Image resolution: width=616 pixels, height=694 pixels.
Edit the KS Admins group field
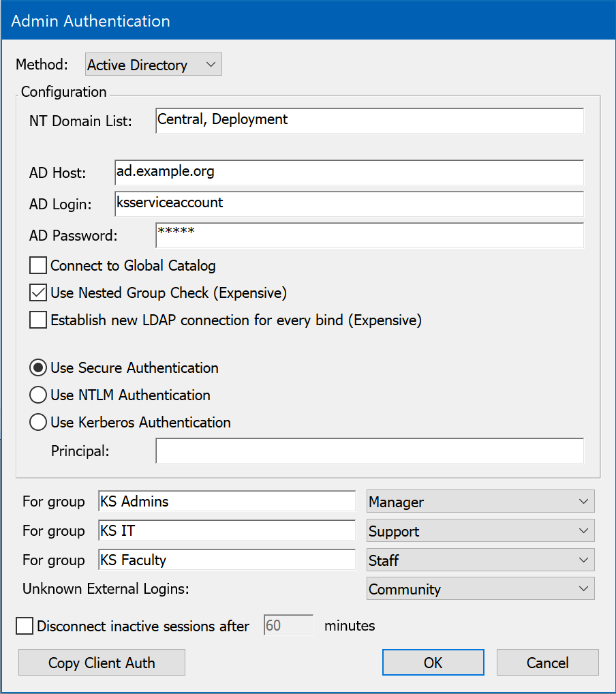[226, 502]
